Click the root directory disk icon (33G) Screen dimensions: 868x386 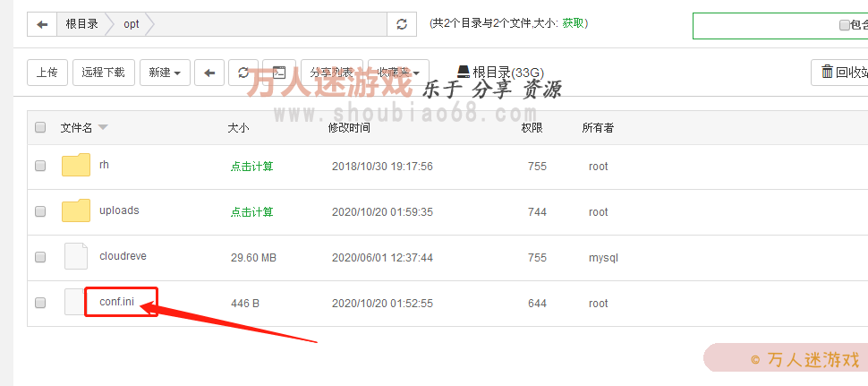pyautogui.click(x=464, y=72)
